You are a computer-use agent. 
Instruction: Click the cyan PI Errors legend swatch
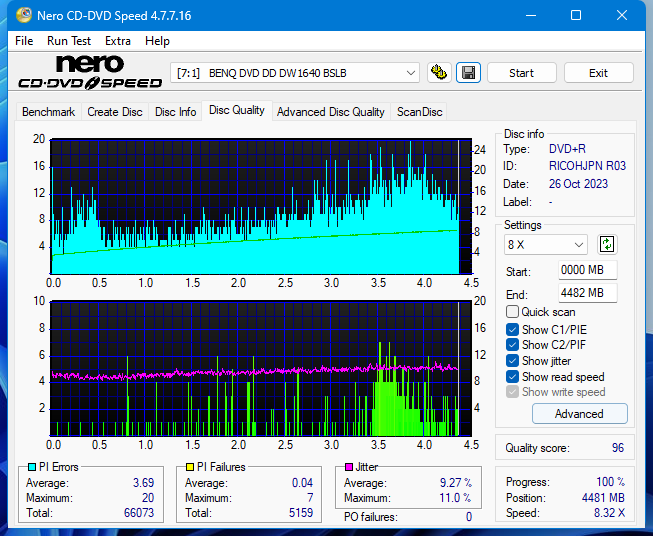(31, 467)
